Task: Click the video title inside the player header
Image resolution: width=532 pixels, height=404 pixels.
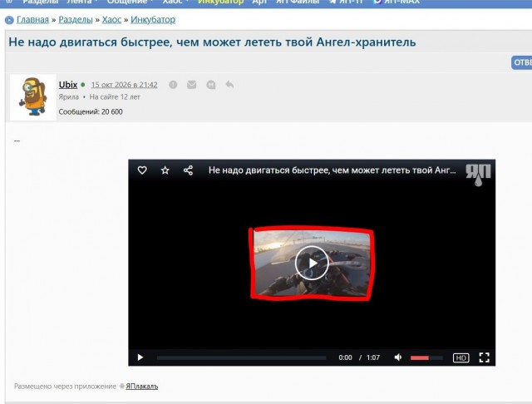Action: pyautogui.click(x=332, y=170)
